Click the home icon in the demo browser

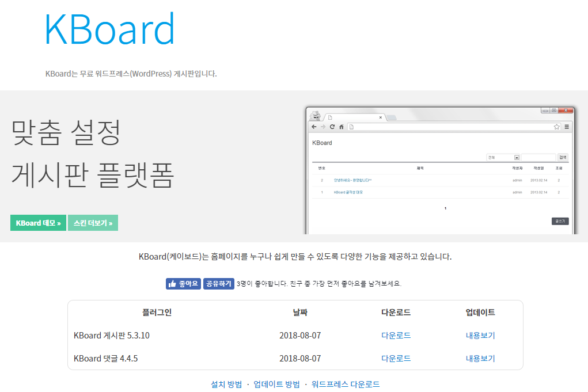342,127
